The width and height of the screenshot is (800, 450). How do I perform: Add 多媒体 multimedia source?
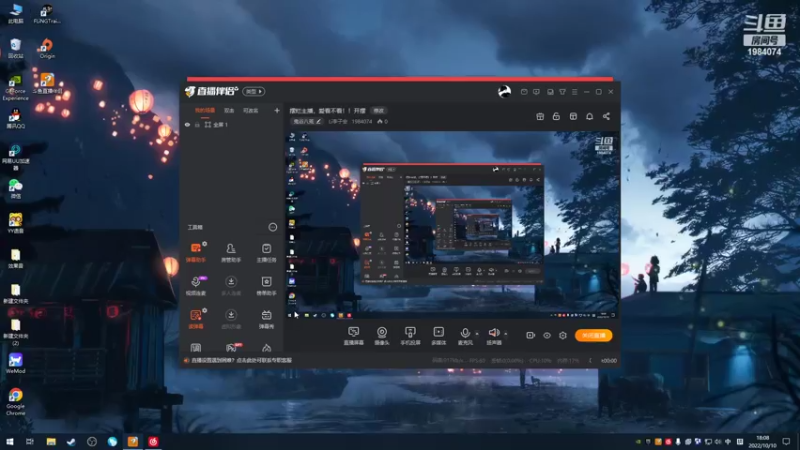pyautogui.click(x=438, y=336)
